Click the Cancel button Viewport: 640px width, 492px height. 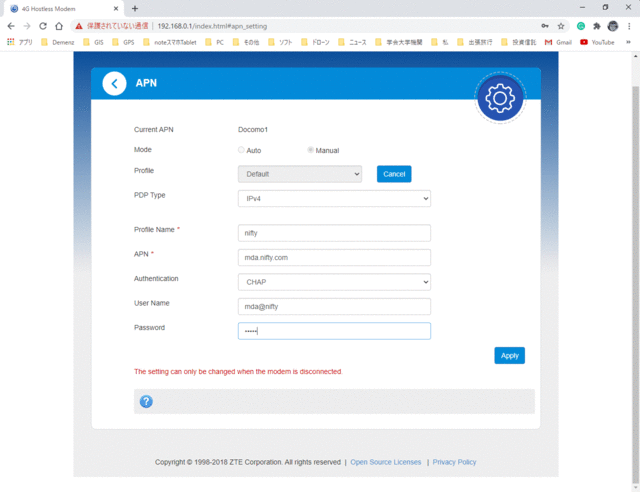pyautogui.click(x=394, y=174)
